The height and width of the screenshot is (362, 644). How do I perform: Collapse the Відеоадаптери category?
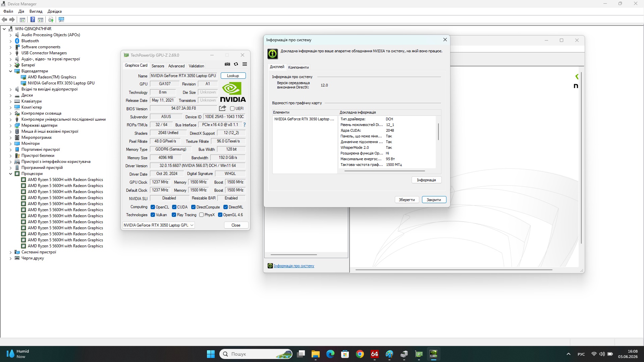pos(10,71)
